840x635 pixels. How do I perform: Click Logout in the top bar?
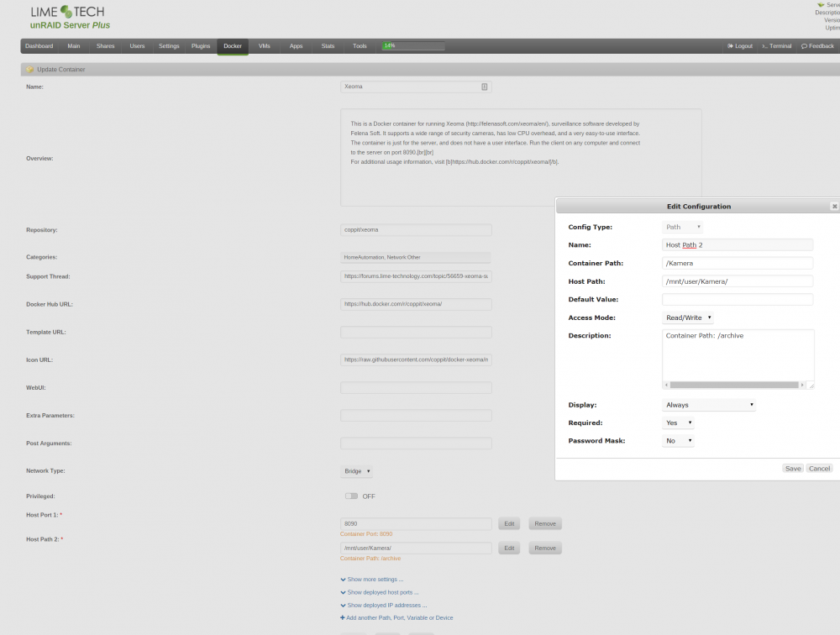click(x=740, y=46)
